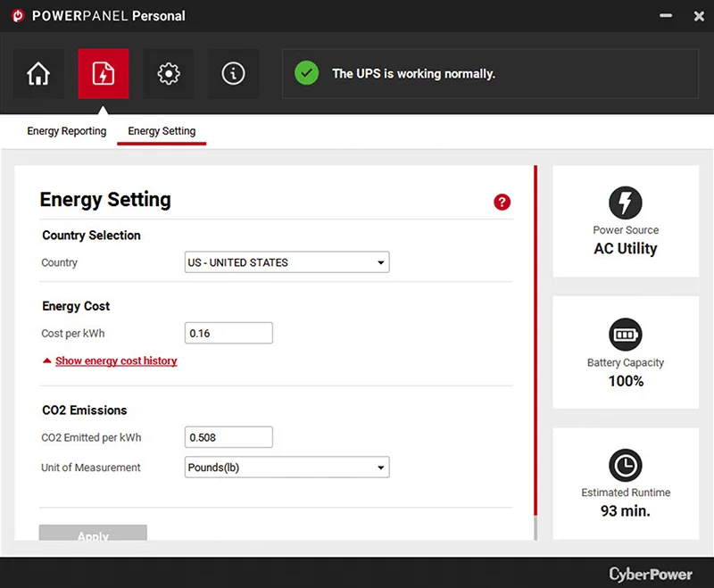This screenshot has width=714, height=588.
Task: Click the 'CO2 Emissions' heading
Action: coord(85,410)
